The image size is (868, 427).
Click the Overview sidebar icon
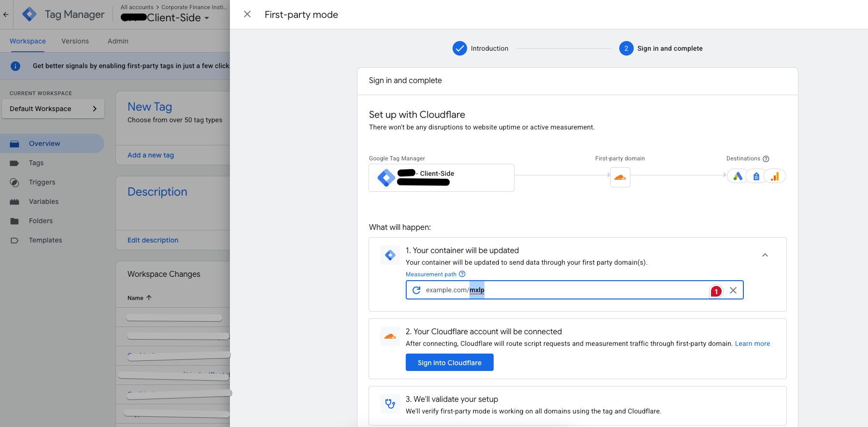(x=14, y=144)
